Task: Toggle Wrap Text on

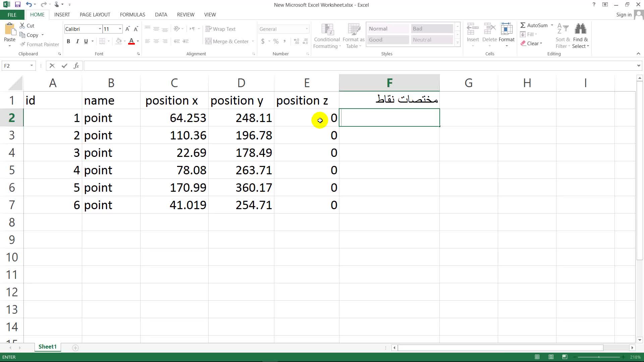Action: pyautogui.click(x=220, y=29)
